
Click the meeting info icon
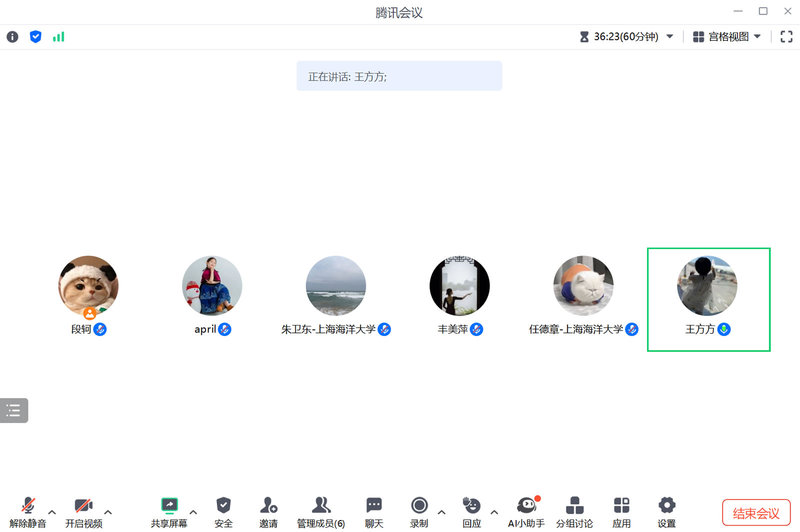[13, 37]
